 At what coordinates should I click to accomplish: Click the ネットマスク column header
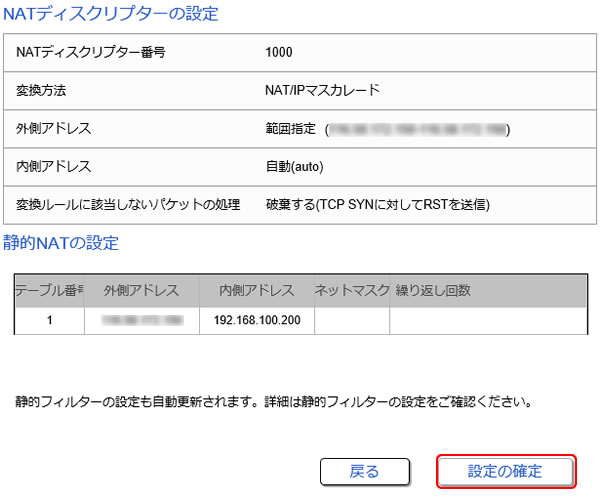click(x=350, y=290)
